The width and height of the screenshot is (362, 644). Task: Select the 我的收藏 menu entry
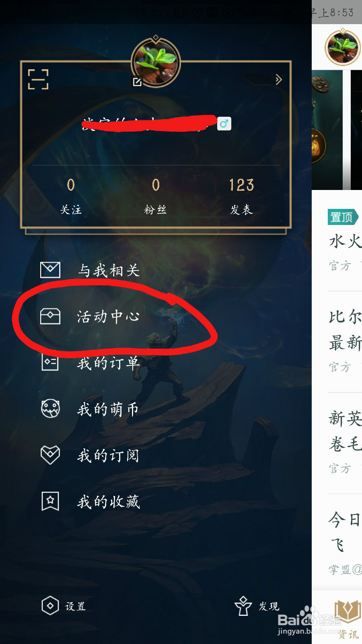(x=108, y=502)
